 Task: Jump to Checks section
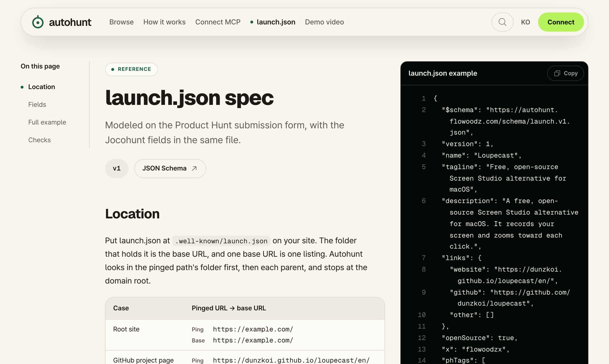(x=40, y=140)
